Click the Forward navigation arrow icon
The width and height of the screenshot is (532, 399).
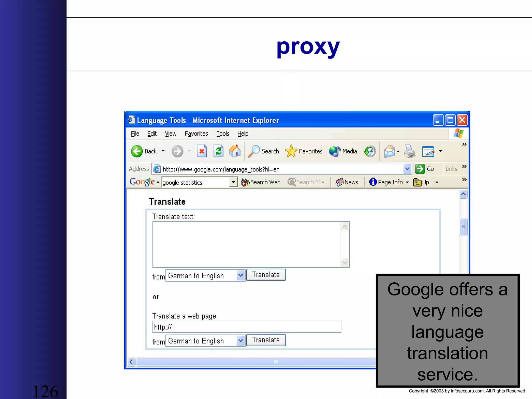(177, 151)
